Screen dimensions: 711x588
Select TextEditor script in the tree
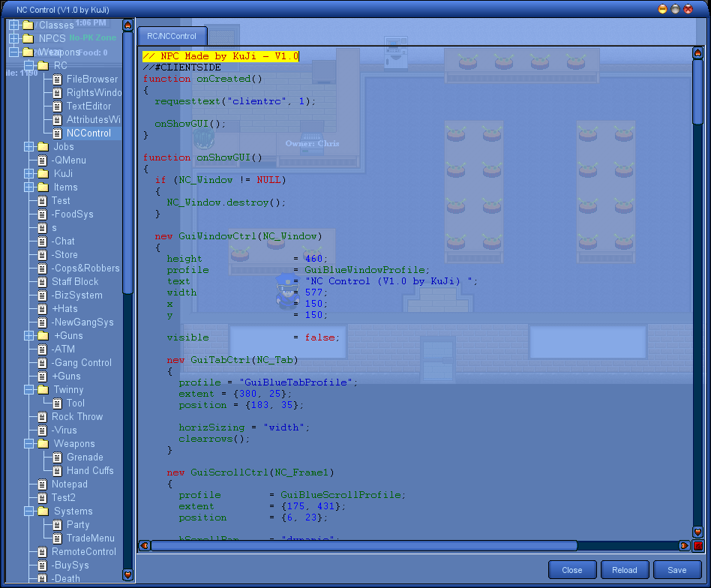(88, 106)
